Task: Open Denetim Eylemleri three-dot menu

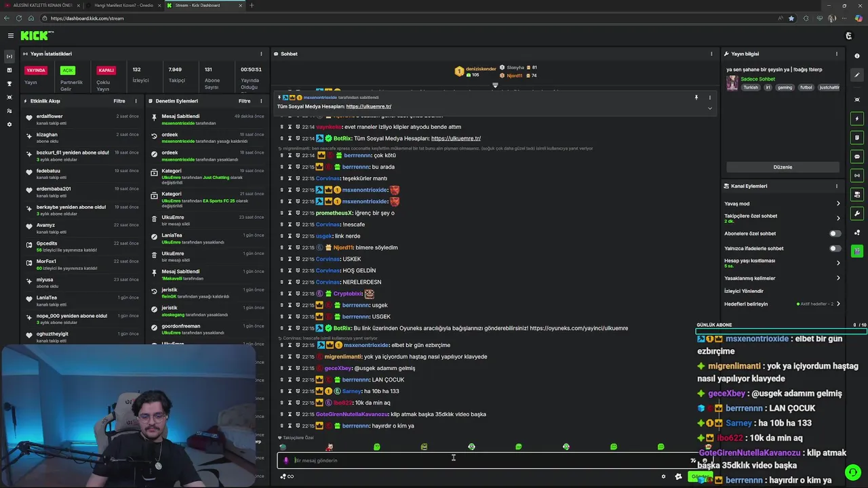Action: point(261,101)
